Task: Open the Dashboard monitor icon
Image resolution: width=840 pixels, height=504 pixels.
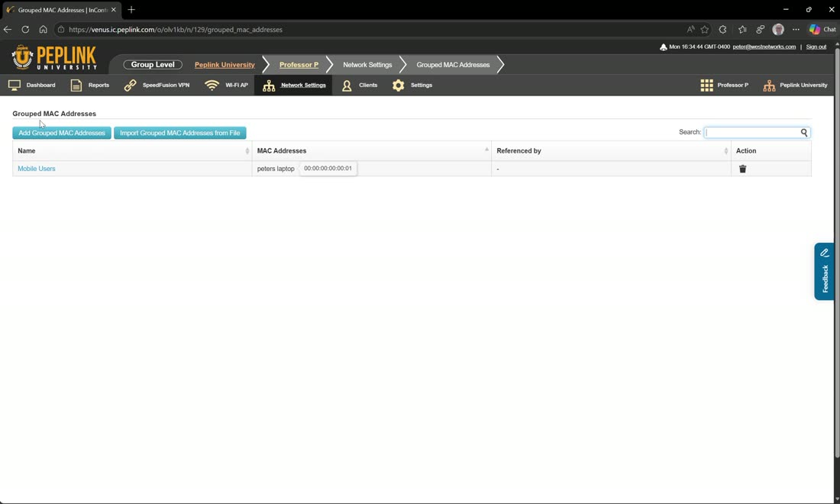Action: (15, 86)
